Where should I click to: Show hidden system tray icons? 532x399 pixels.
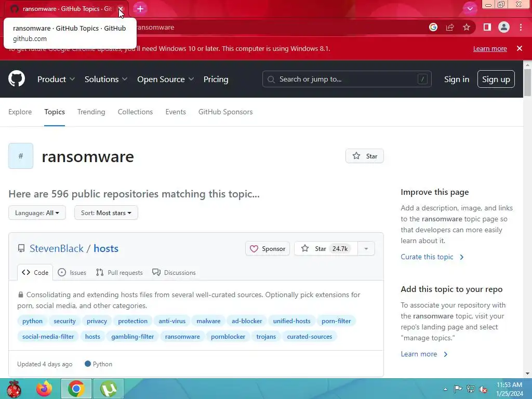(445, 389)
